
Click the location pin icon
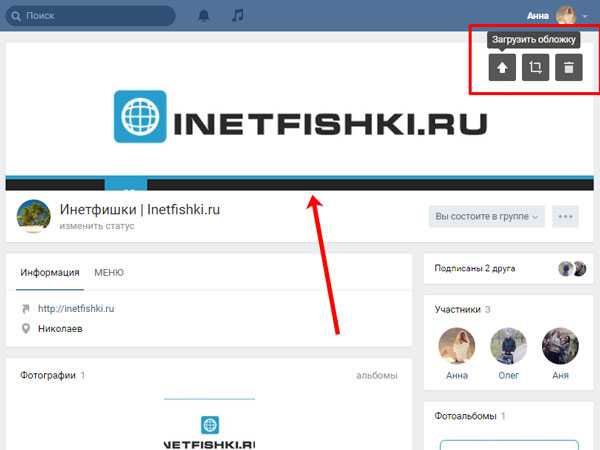coord(26,328)
